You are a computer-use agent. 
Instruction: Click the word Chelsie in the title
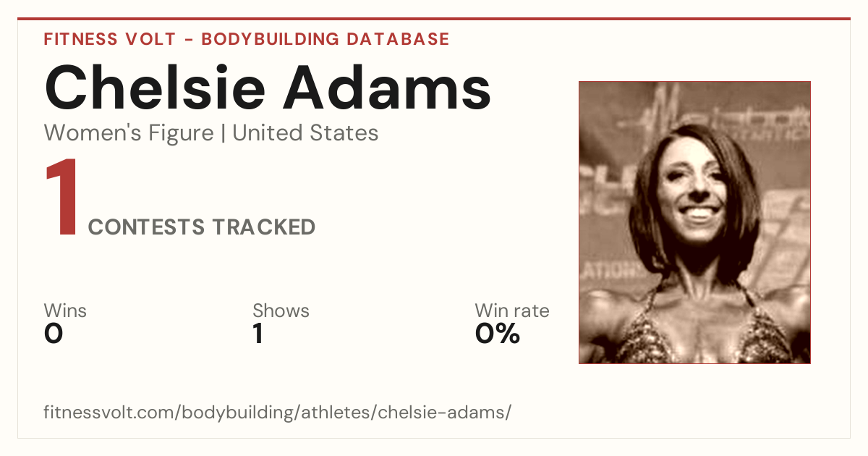click(156, 87)
